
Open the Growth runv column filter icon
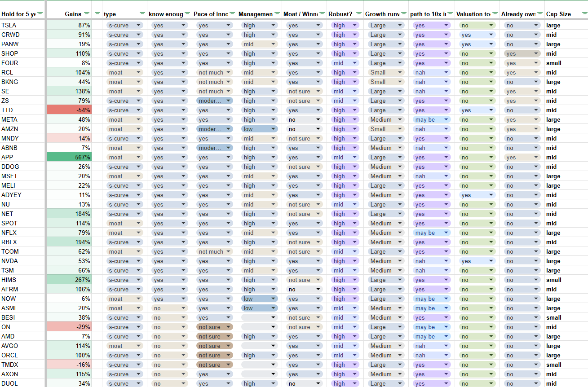point(403,14)
